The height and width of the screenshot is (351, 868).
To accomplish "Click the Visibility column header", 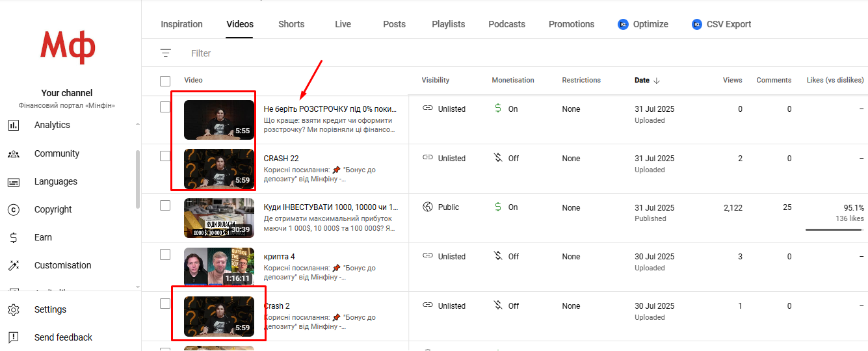I will point(436,81).
